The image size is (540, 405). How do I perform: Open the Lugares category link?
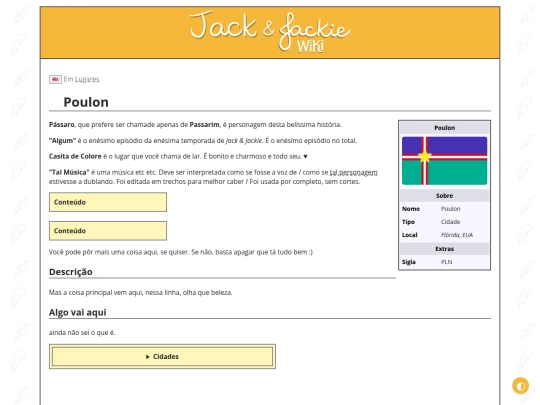(87, 80)
